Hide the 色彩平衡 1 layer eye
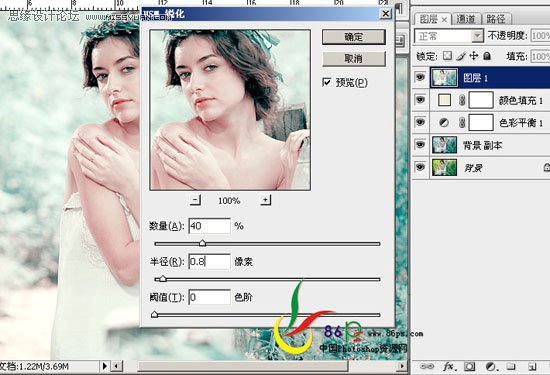The image size is (550, 375). (x=420, y=122)
